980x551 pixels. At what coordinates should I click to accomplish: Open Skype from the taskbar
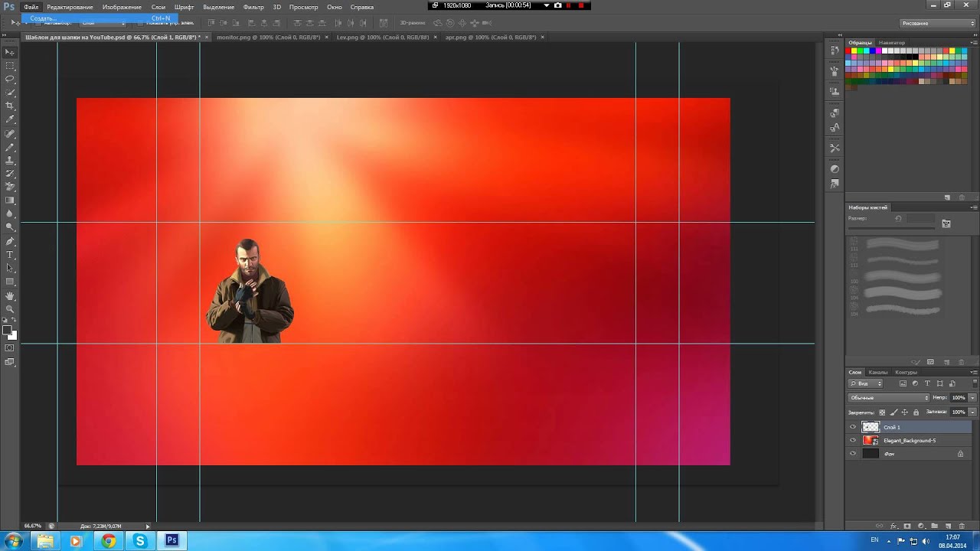coord(140,541)
